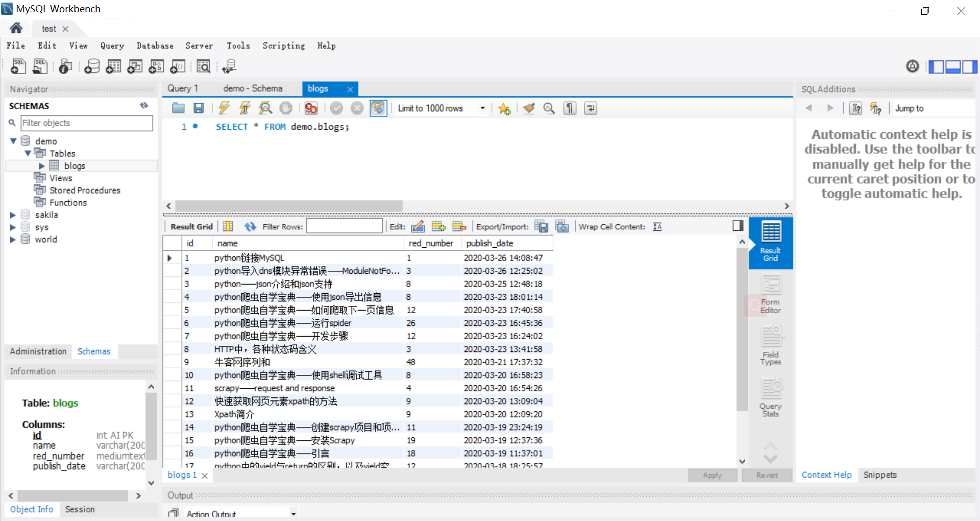Collapse the Tables node
The width and height of the screenshot is (980, 521).
[28, 153]
